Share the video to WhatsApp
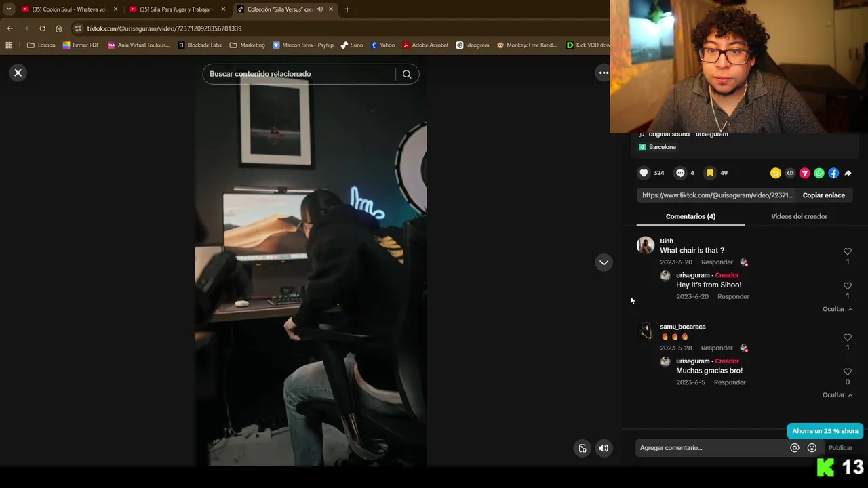 [x=819, y=173]
